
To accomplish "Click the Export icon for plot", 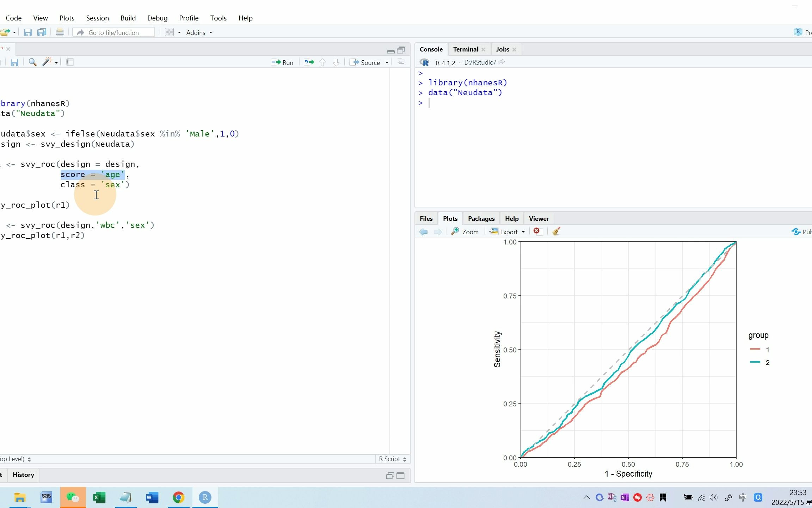I will [x=506, y=231].
